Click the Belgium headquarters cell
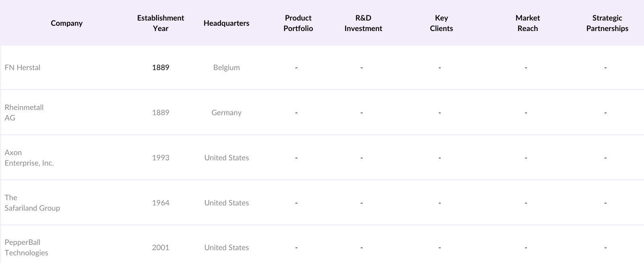Image resolution: width=644 pixels, height=263 pixels. click(x=226, y=67)
